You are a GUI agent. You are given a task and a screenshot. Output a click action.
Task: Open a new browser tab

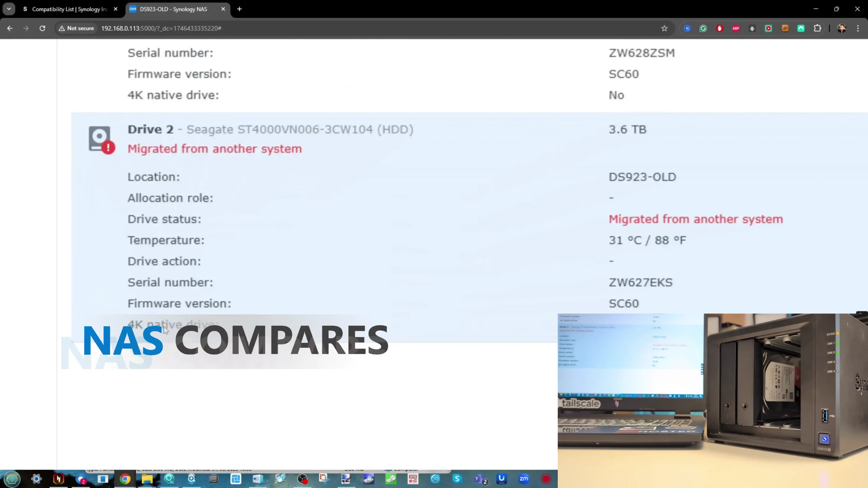[x=239, y=9]
